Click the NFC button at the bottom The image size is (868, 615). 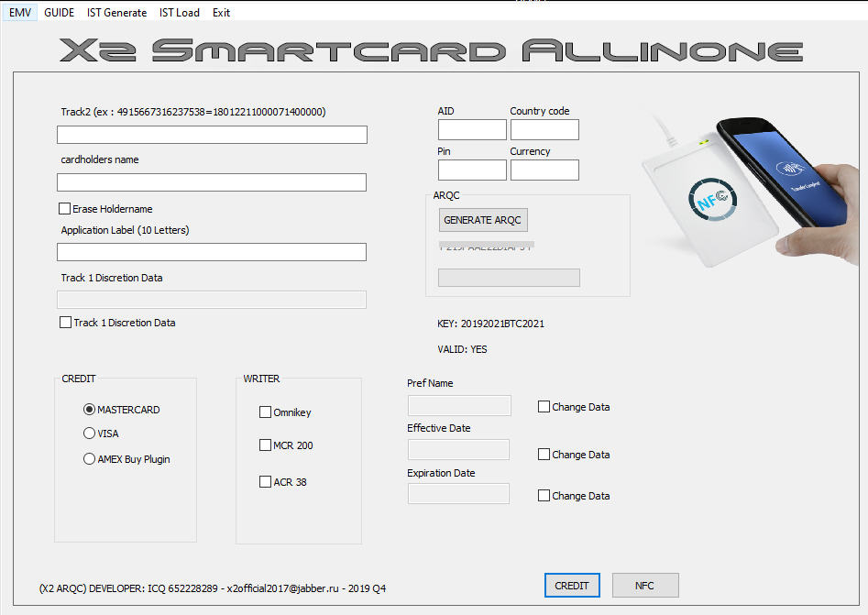coord(645,585)
